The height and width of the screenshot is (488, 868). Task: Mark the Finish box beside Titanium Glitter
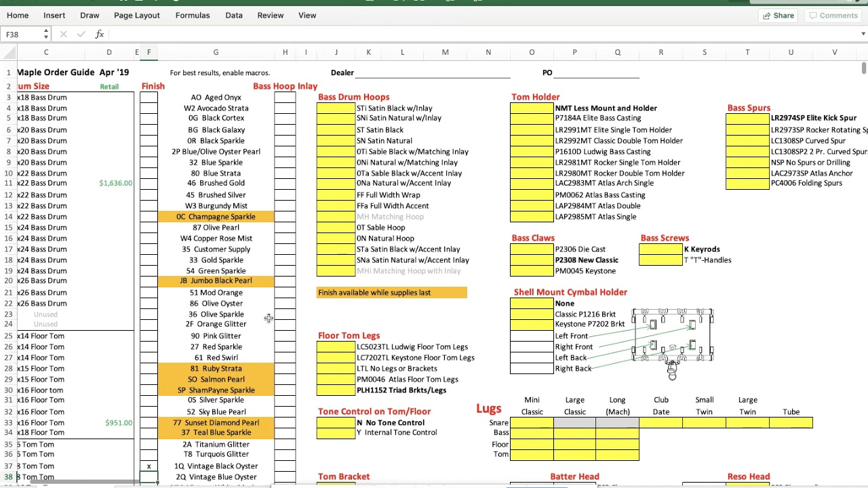click(149, 445)
